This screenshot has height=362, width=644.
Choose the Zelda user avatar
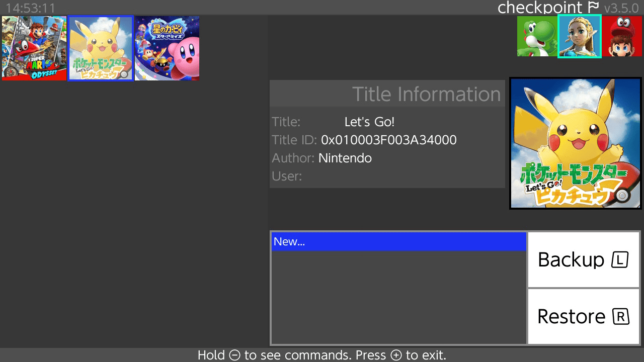(x=580, y=36)
